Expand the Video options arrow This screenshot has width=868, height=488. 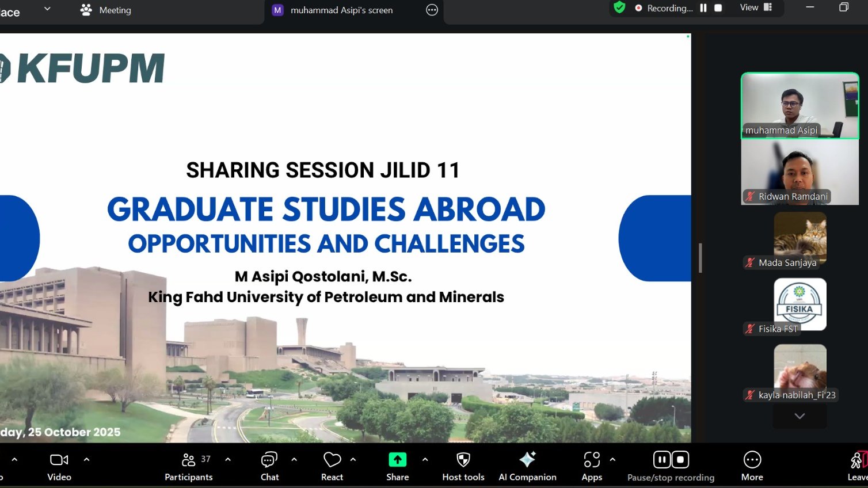pos(86,459)
